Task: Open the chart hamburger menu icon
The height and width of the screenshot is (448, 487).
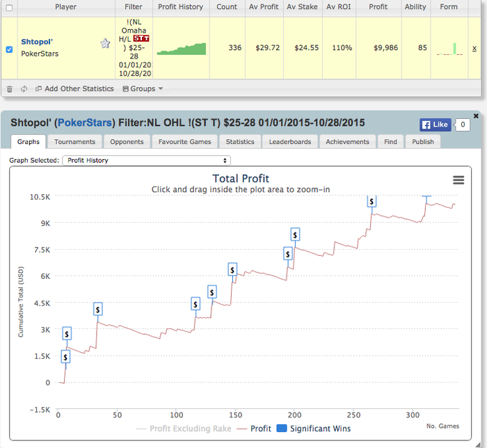Action: 458,180
